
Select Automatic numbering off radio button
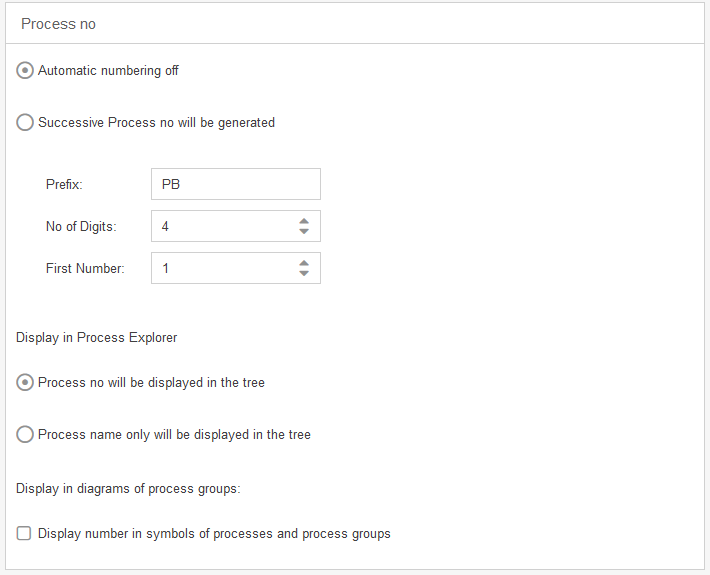click(x=25, y=71)
